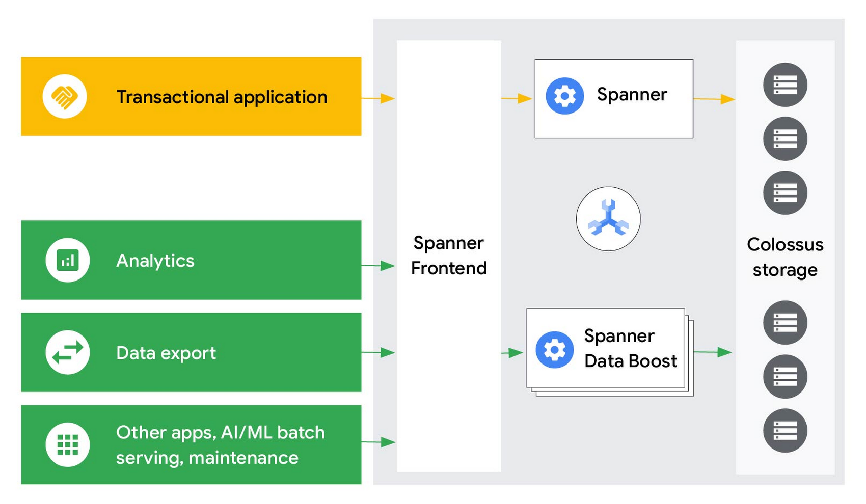Click the Spanner Frontend label

coord(449,256)
